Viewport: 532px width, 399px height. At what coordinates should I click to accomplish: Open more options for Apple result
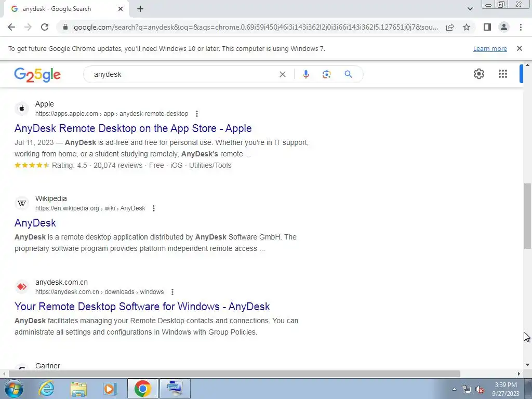pos(197,114)
